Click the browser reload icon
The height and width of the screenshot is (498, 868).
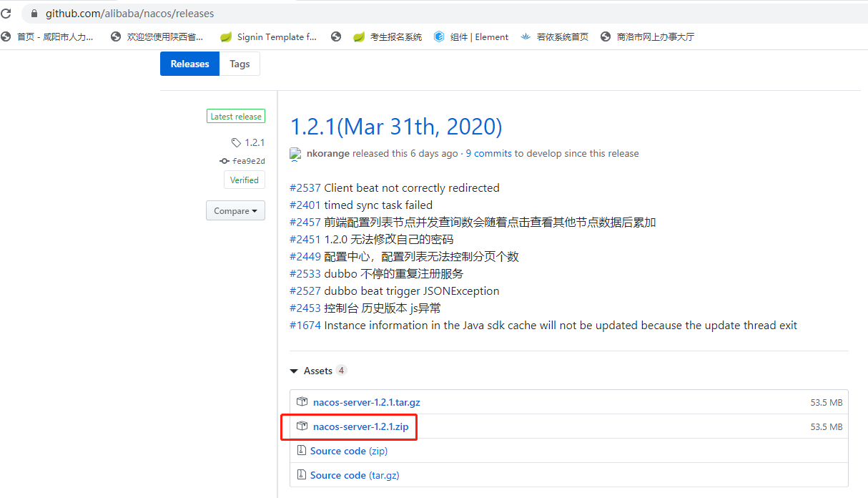pos(6,14)
